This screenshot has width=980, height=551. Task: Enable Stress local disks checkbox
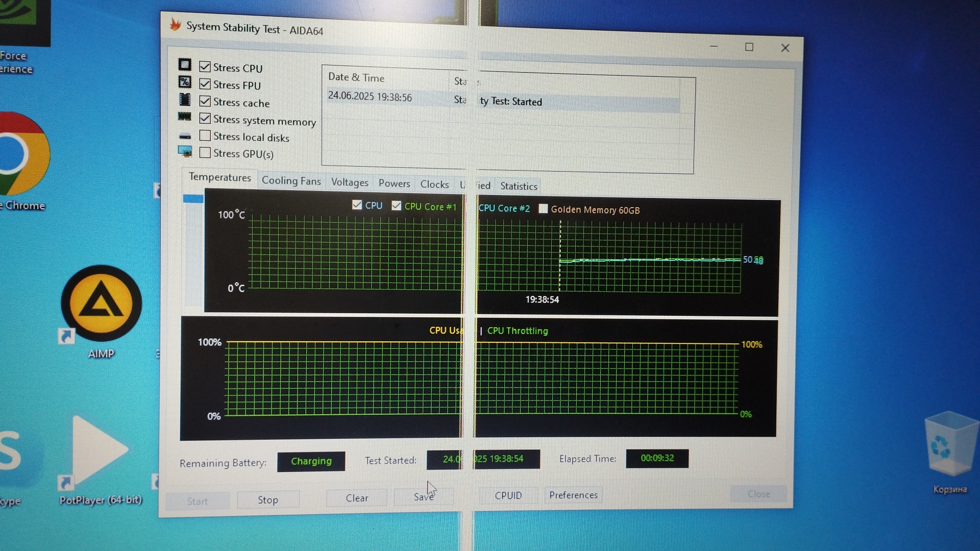point(205,136)
